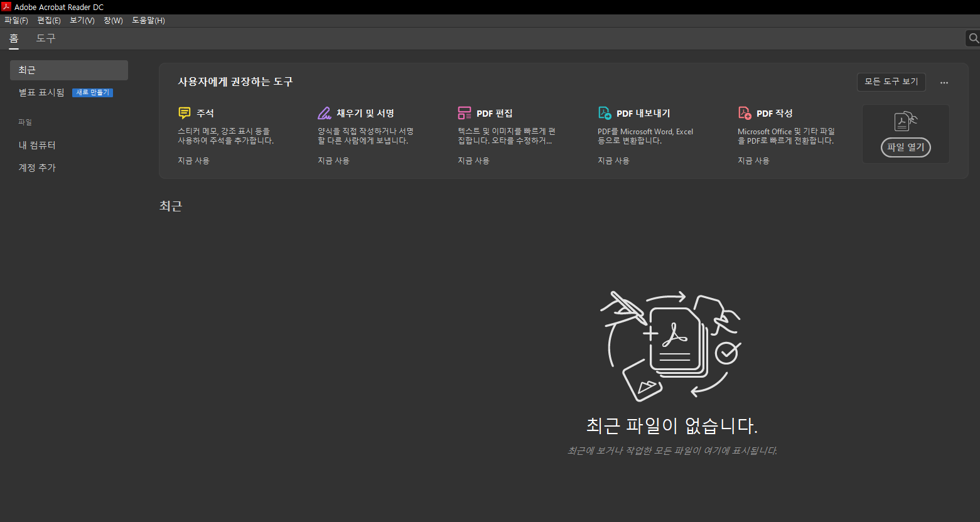Click the 채우기 및 서명 title text
This screenshot has height=522, width=980.
(365, 114)
